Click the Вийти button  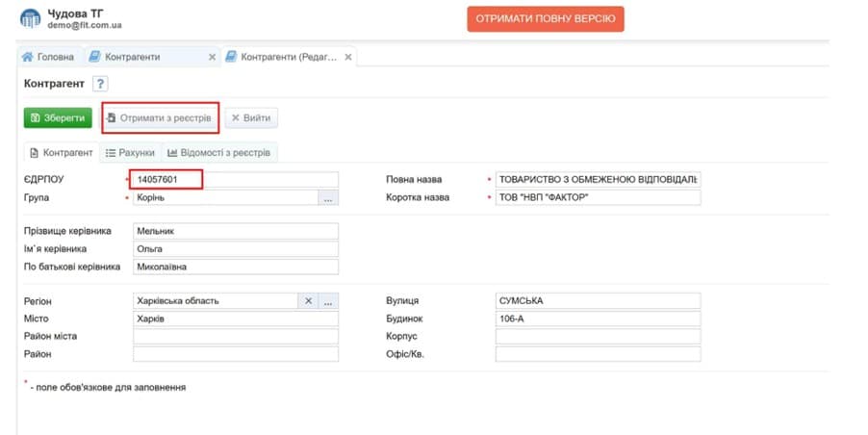251,117
